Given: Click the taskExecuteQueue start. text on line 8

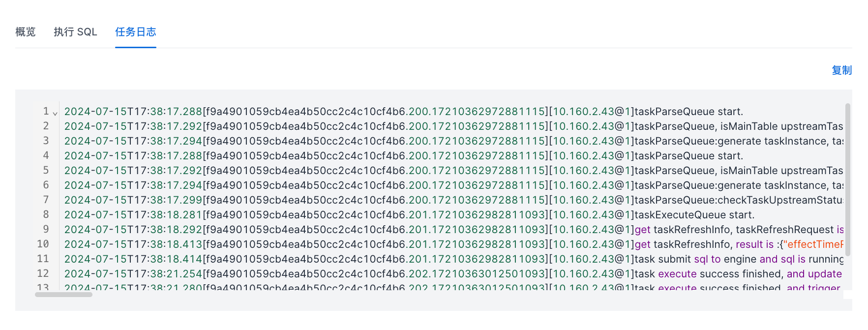Looking at the screenshot, I should [694, 215].
